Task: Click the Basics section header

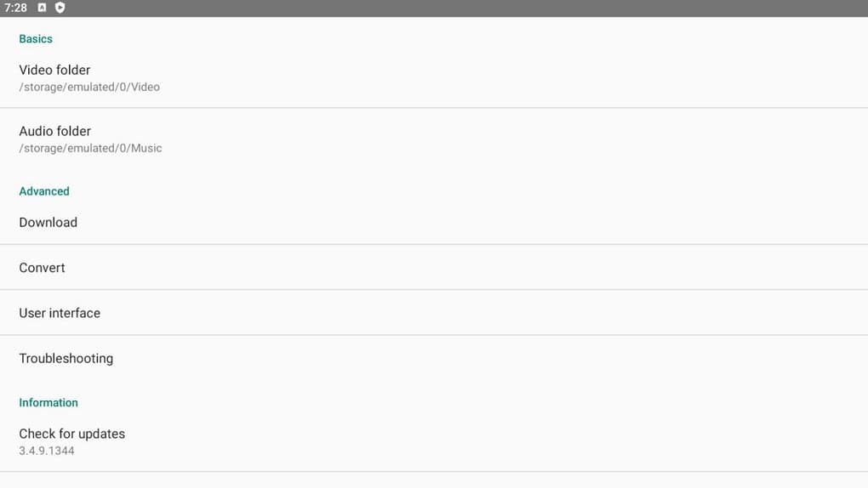Action: tap(36, 39)
